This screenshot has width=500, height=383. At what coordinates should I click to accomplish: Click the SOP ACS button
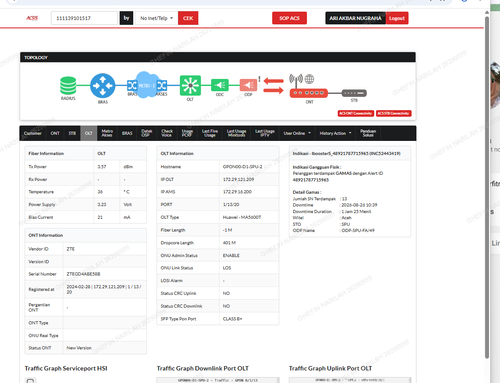pos(289,18)
